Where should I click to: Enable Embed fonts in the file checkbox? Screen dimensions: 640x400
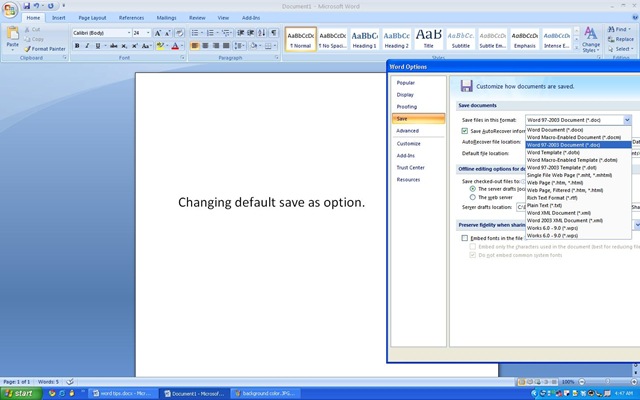(464, 238)
